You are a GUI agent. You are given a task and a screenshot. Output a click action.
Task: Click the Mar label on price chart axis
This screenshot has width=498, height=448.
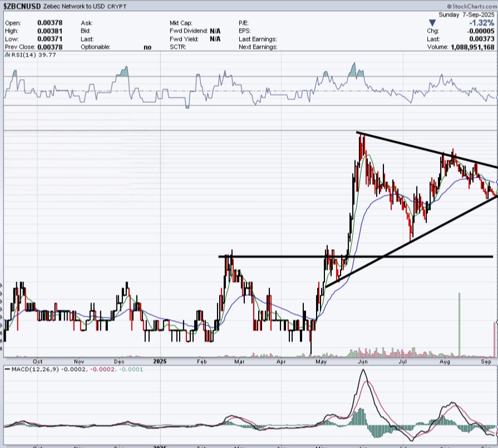pyautogui.click(x=239, y=361)
